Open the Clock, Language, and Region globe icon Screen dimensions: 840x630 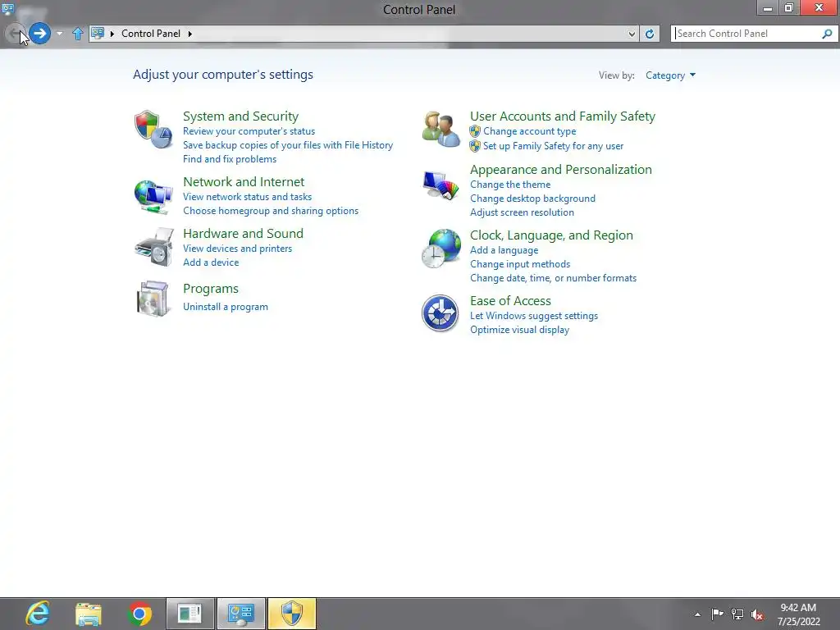[441, 249]
